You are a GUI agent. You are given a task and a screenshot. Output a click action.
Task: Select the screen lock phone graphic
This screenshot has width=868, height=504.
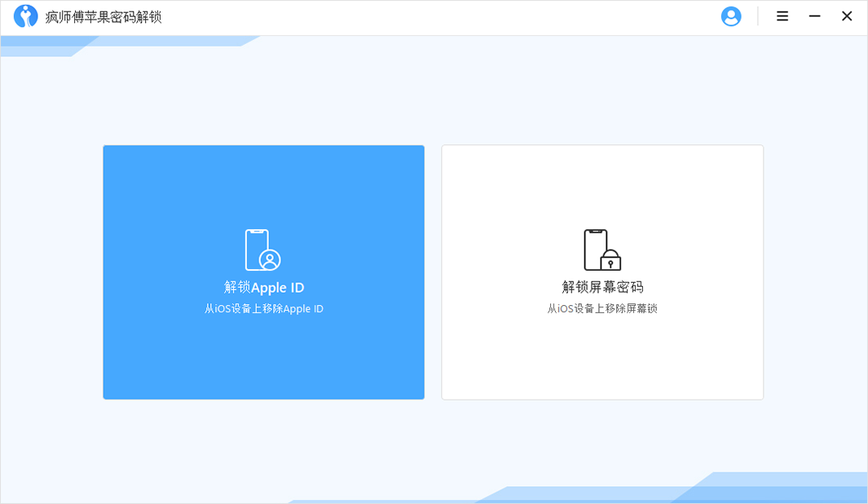602,250
